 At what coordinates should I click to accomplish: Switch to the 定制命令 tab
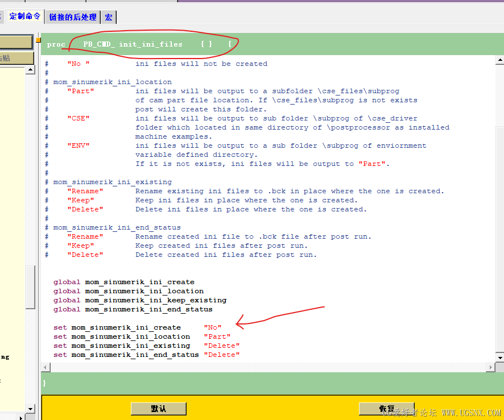(24, 16)
